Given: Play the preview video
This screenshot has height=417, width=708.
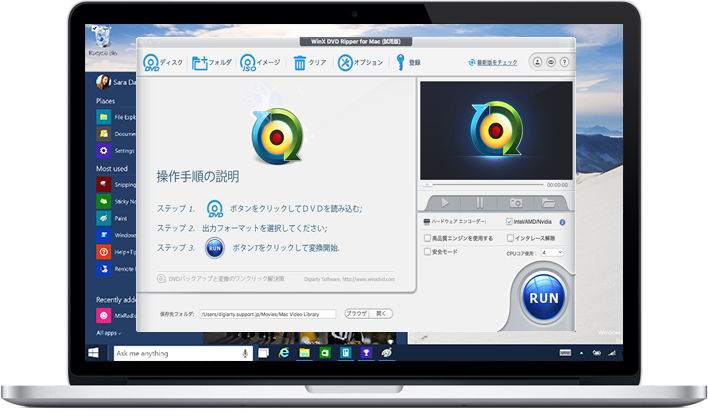Looking at the screenshot, I should pos(445,203).
